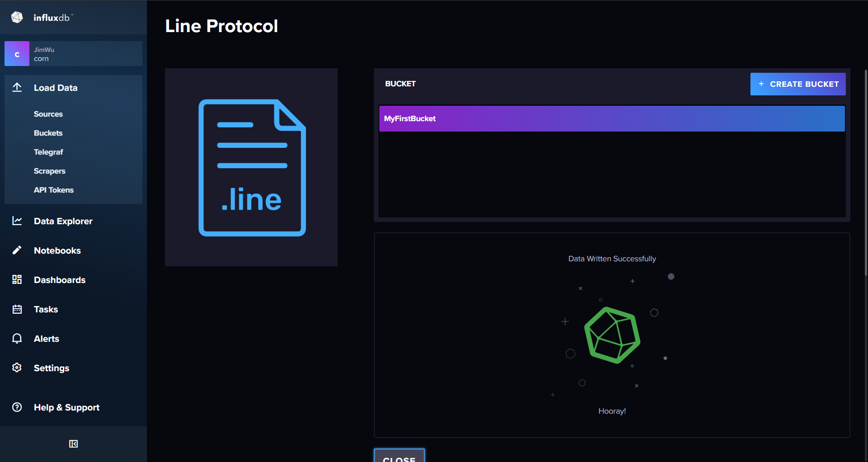Click the Alerts bell icon
The width and height of the screenshot is (868, 462).
tap(17, 339)
